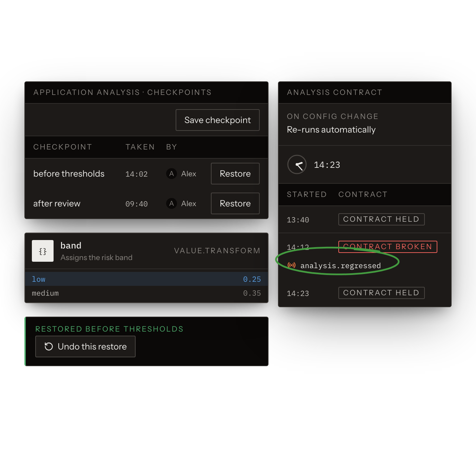Screen dimensions: 476x476
Task: Click the CHECKPOINT column header
Action: pyautogui.click(x=63, y=147)
